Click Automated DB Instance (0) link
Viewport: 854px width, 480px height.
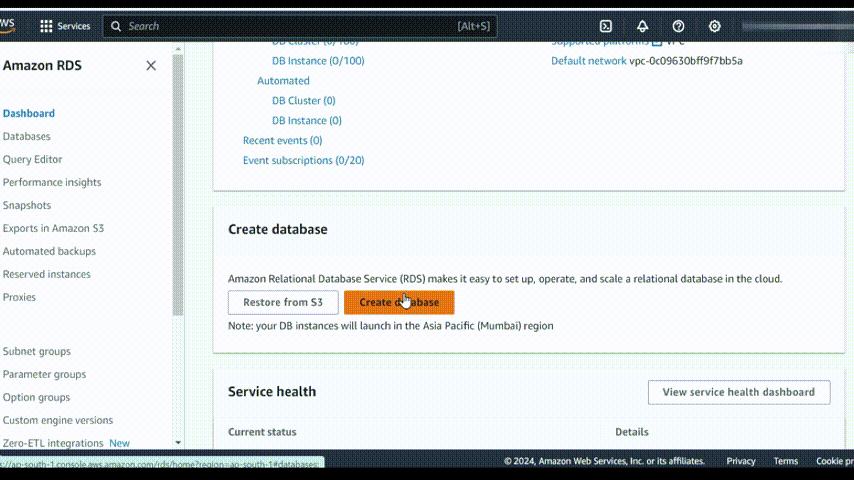pyautogui.click(x=307, y=120)
